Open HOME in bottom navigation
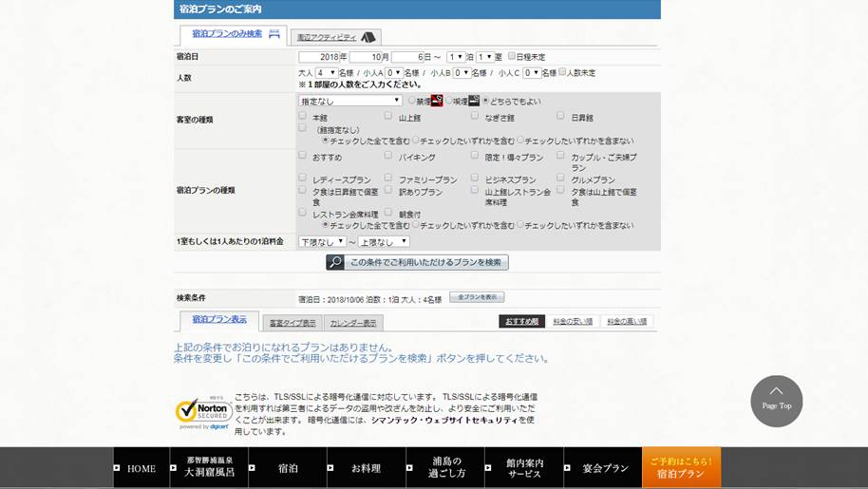Image resolution: width=868 pixels, height=489 pixels. (142, 468)
